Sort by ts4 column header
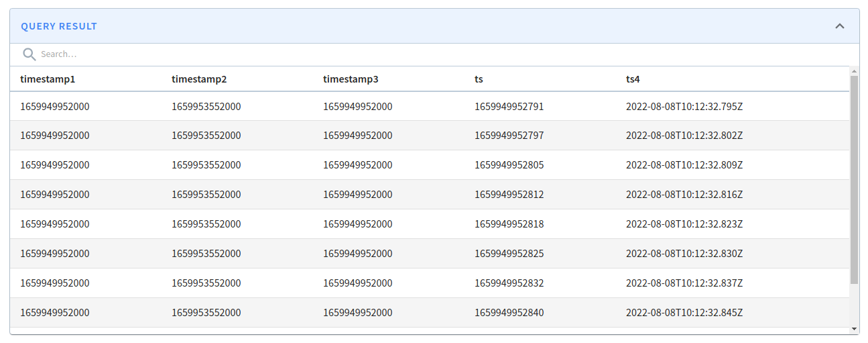868x343 pixels. [x=633, y=79]
